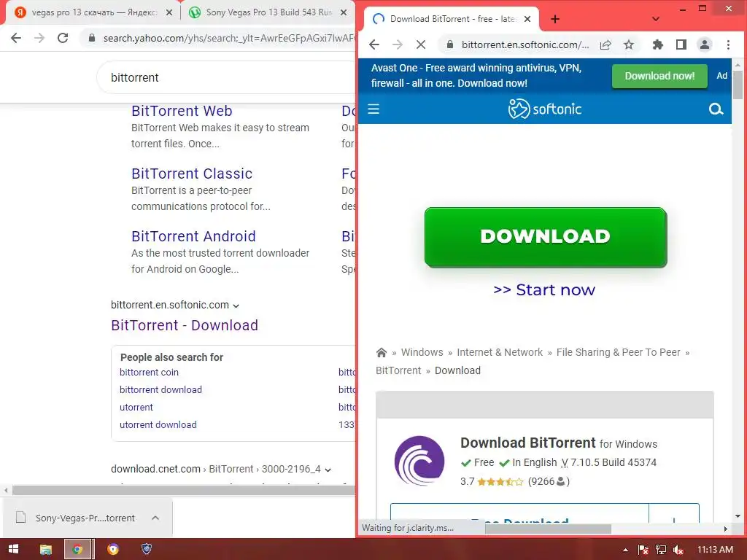Open the Chrome three-dot menu
This screenshot has height=560, width=747.
(729, 44)
